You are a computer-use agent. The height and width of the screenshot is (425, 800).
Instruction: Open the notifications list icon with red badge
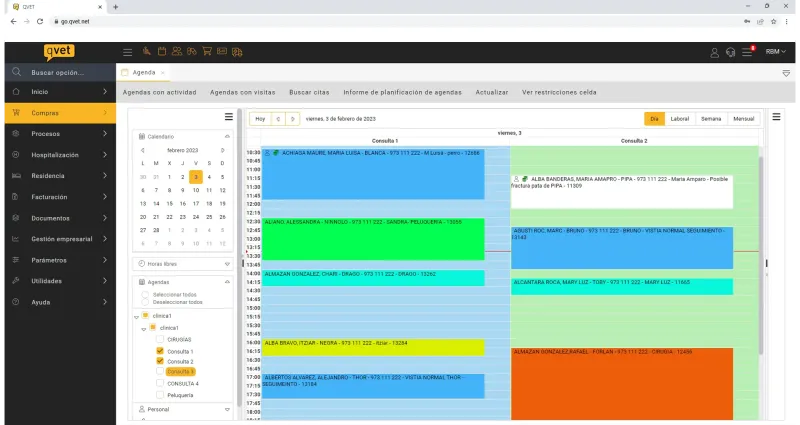pos(747,52)
